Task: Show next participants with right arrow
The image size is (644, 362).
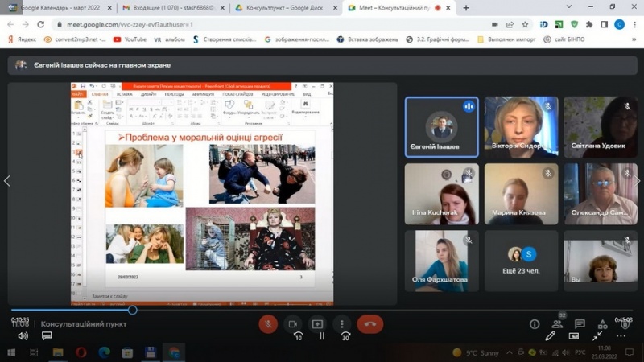Action: tap(637, 181)
